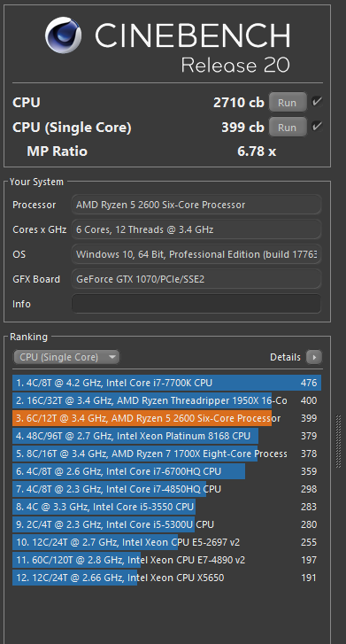This screenshot has height=644, width=346.
Task: Toggle the CPU test checkbox
Action: [x=317, y=102]
